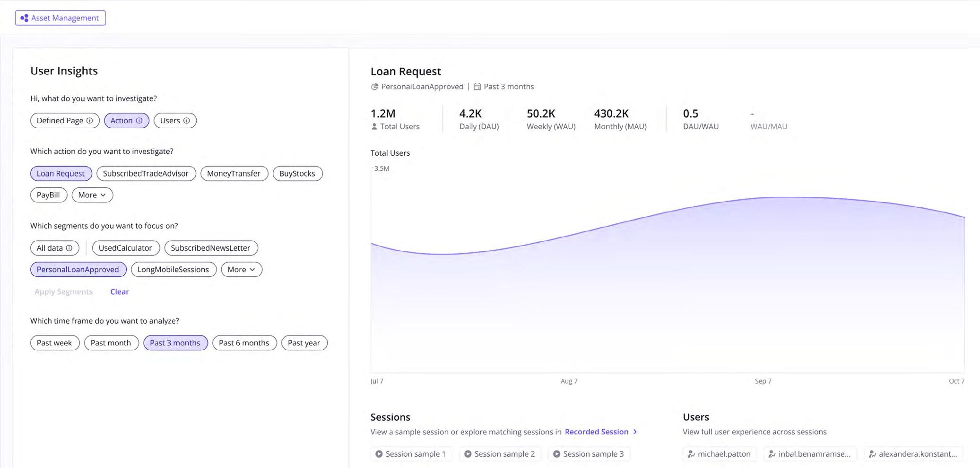This screenshot has height=468, width=980.
Task: Select the Past year time frame
Action: point(304,343)
